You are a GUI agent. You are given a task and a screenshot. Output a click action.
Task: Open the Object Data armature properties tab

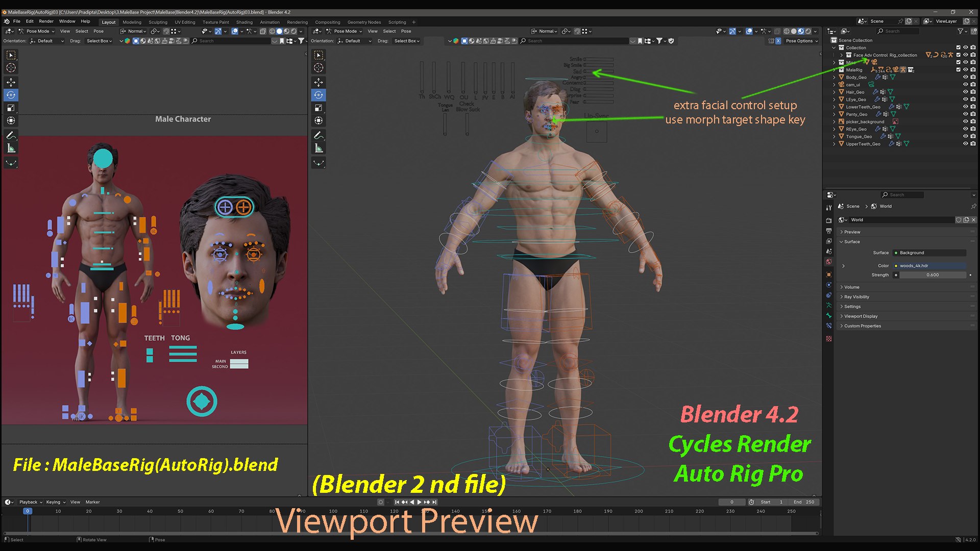pos(829,305)
